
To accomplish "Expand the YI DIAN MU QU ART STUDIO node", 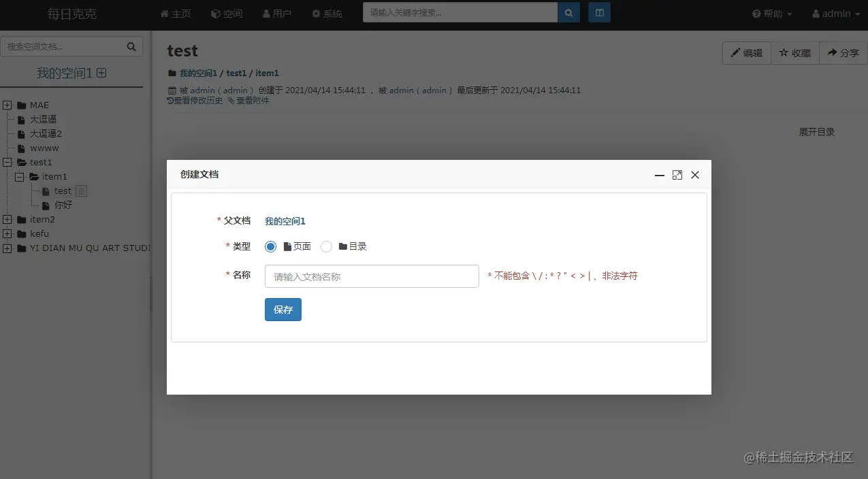I will coord(7,248).
